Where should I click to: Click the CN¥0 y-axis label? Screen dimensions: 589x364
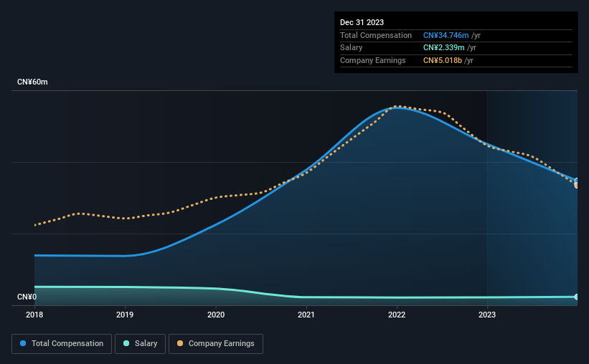(x=27, y=297)
